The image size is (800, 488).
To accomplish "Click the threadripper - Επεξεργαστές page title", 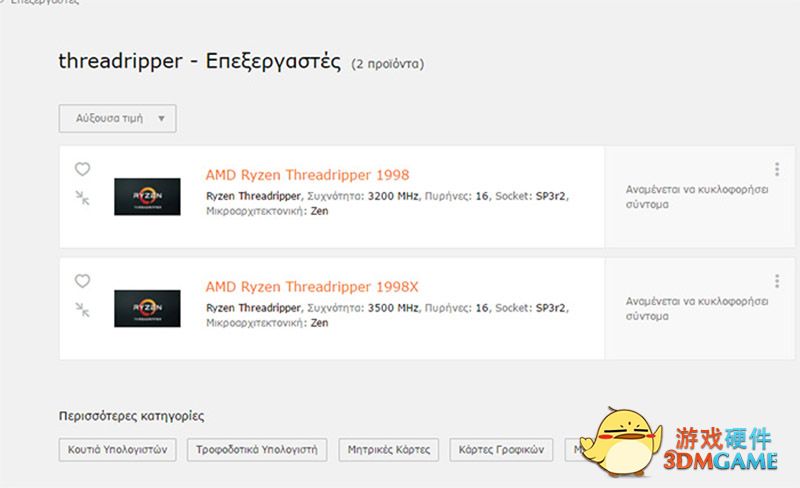I will (199, 62).
